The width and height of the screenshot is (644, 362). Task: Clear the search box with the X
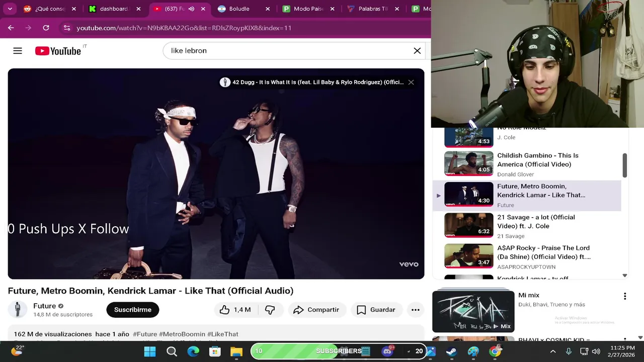tap(417, 51)
